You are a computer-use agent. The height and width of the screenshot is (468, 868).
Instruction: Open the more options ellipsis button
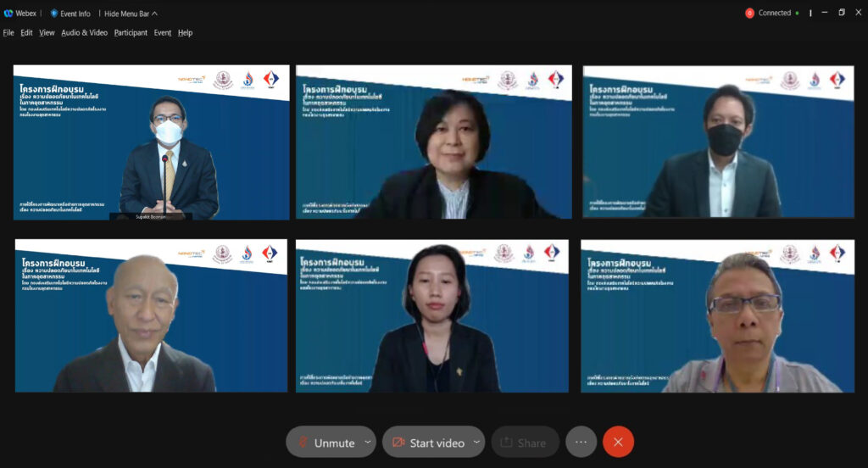[581, 442]
